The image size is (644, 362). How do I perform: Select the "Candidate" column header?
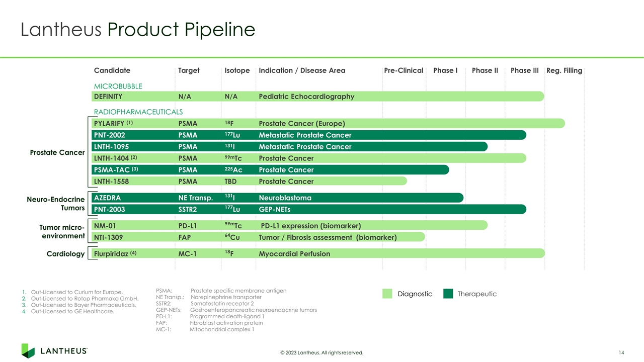click(112, 70)
